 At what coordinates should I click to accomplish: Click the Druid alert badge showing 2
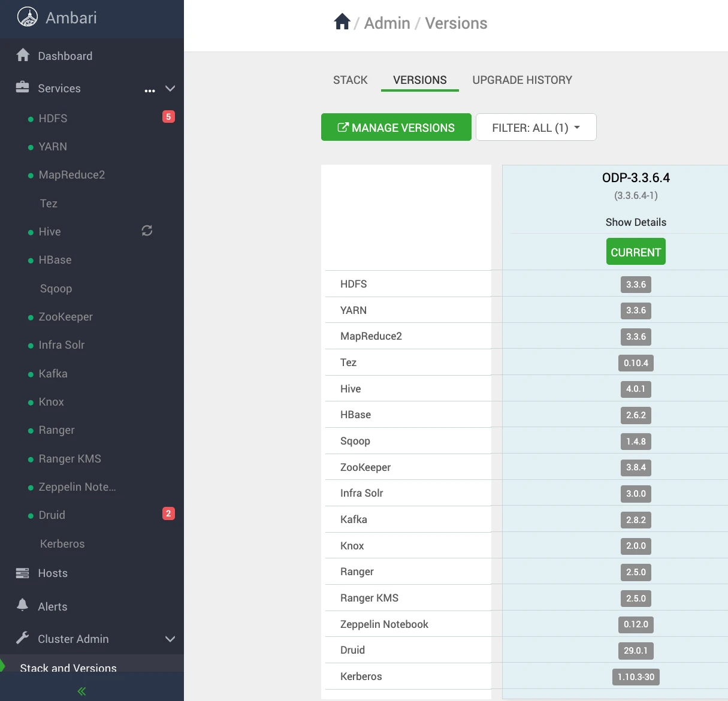[168, 513]
